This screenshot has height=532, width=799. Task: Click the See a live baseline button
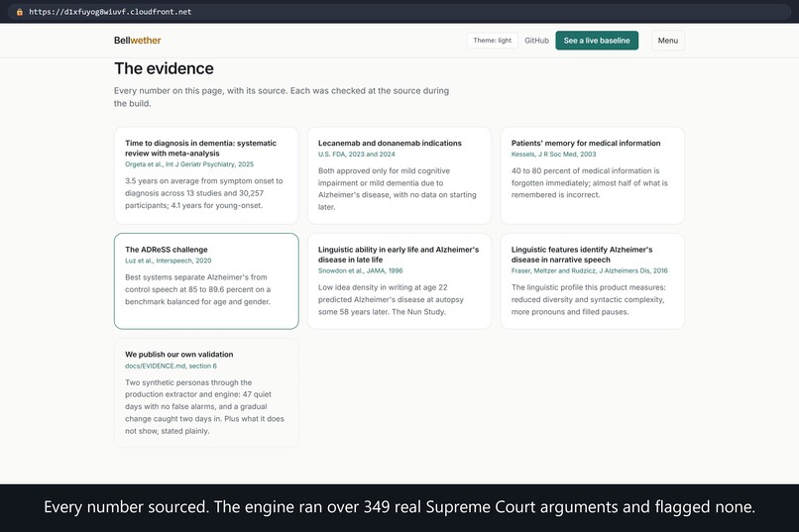(x=597, y=41)
